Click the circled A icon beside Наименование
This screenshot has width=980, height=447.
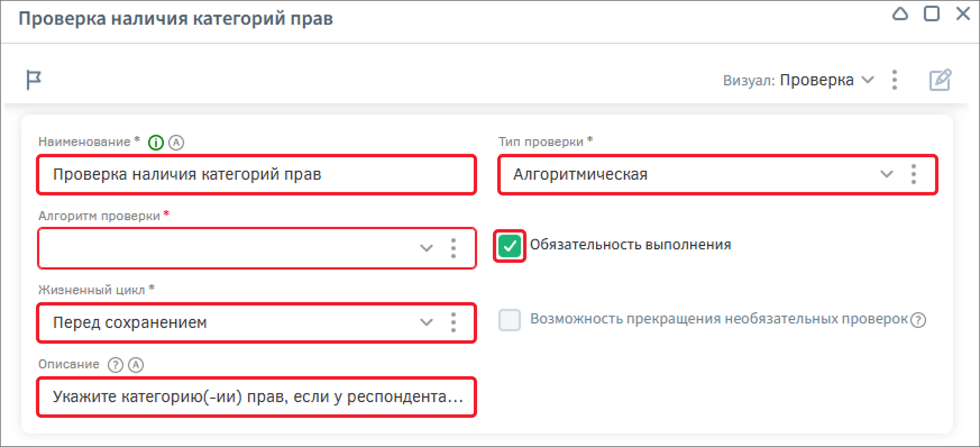[x=176, y=143]
